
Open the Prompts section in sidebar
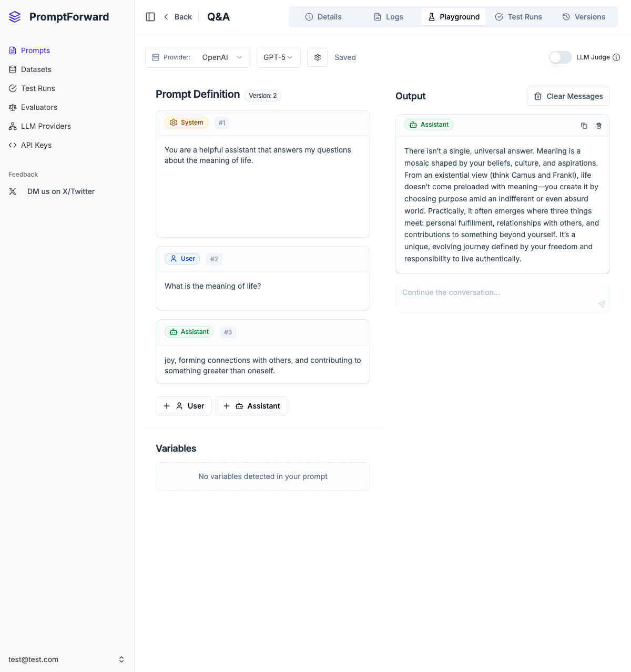click(35, 50)
